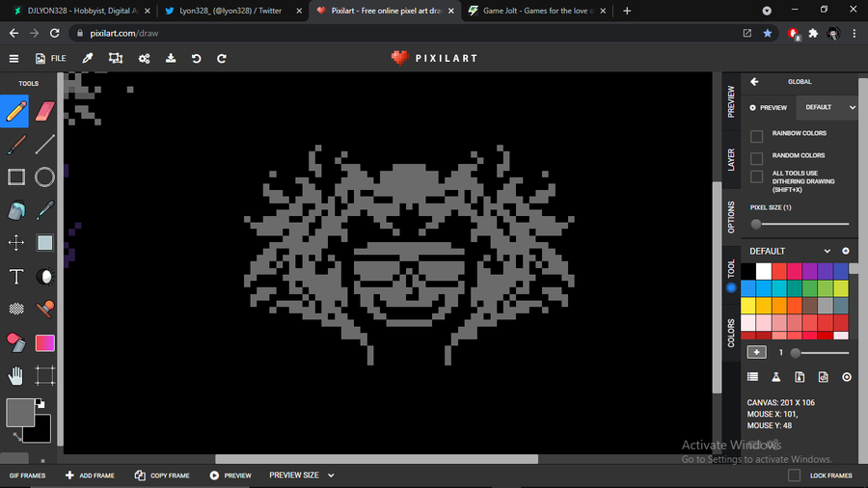Click the Preview play button

[231, 475]
